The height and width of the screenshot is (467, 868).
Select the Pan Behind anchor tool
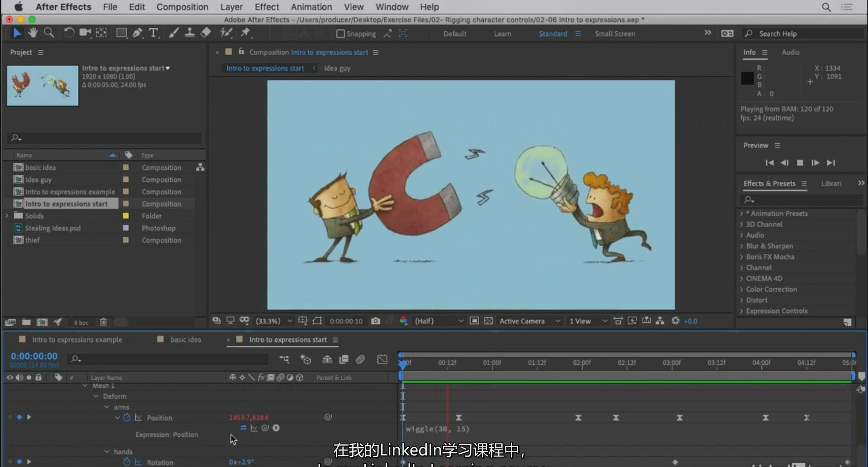coord(101,33)
